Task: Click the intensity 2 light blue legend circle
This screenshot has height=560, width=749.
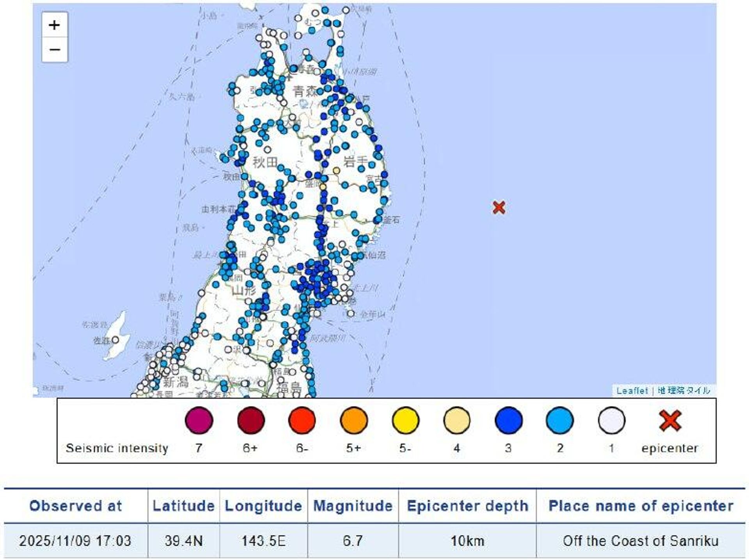Action: click(560, 420)
